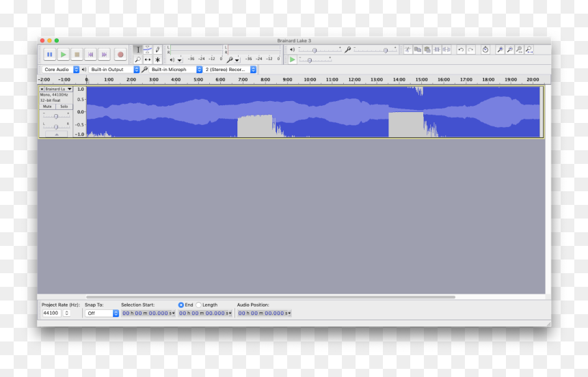Open the playback meter speaker dropdown

[175, 60]
